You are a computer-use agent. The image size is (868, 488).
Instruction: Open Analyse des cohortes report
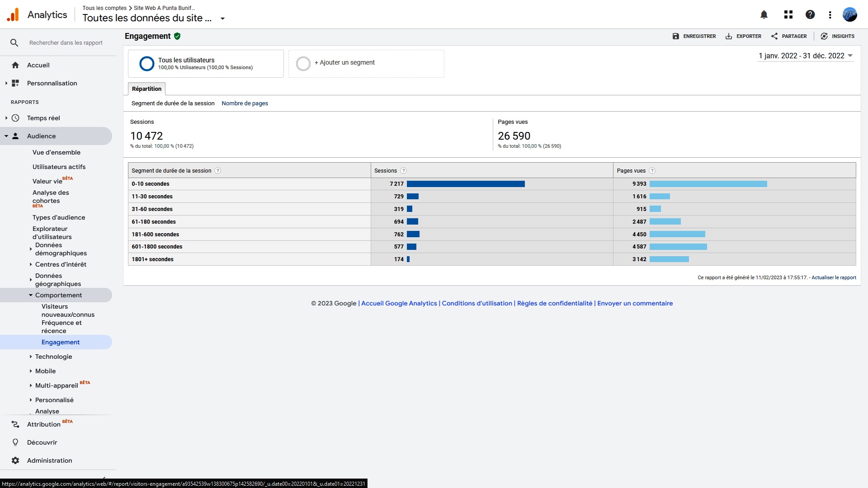[51, 197]
